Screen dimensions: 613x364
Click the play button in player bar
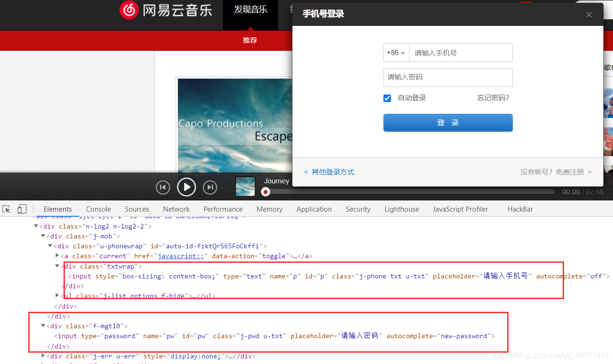186,187
